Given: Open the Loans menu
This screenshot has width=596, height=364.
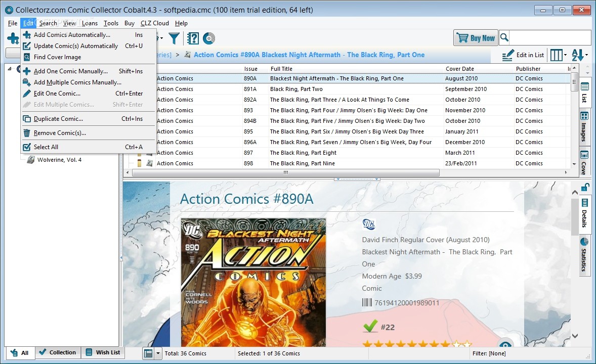Looking at the screenshot, I should coord(90,23).
